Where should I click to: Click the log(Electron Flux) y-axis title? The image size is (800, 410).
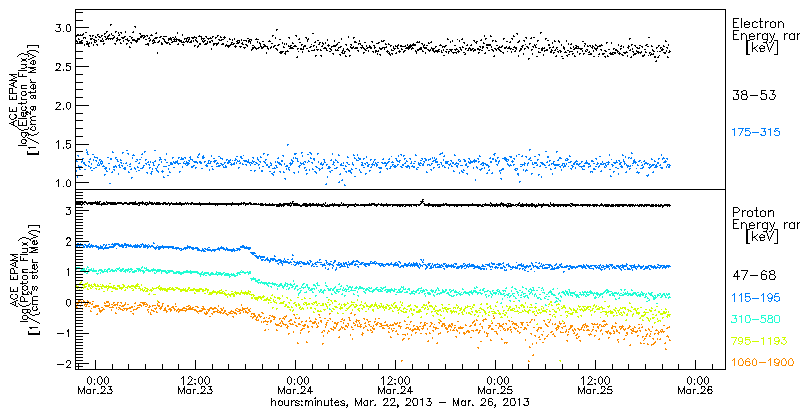tap(23, 103)
